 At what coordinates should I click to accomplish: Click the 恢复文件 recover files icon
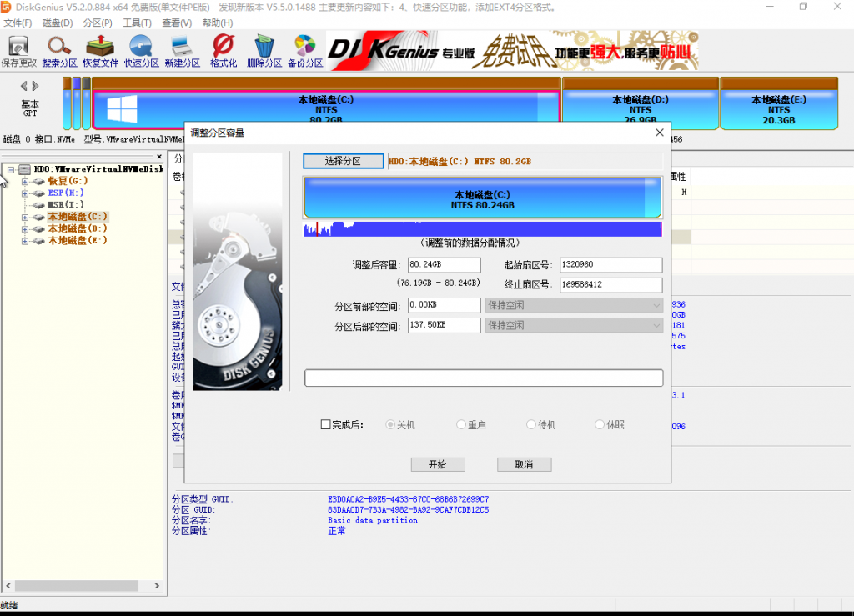[100, 50]
